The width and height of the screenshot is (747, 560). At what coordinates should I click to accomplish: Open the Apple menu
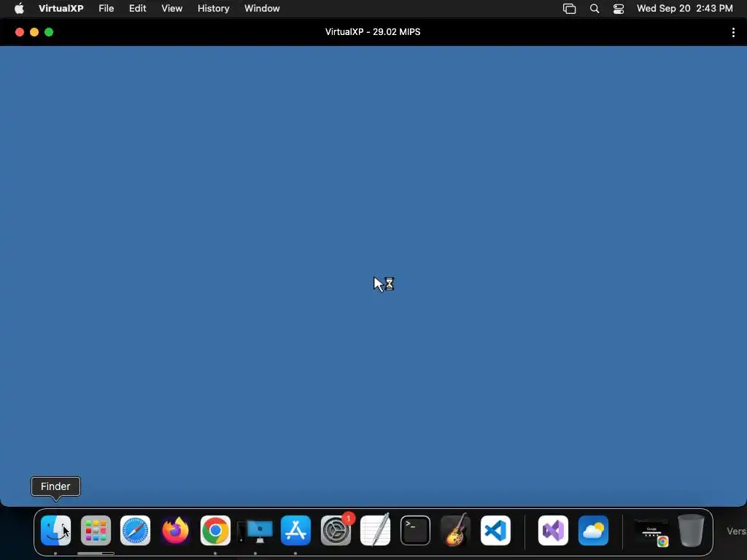click(19, 9)
